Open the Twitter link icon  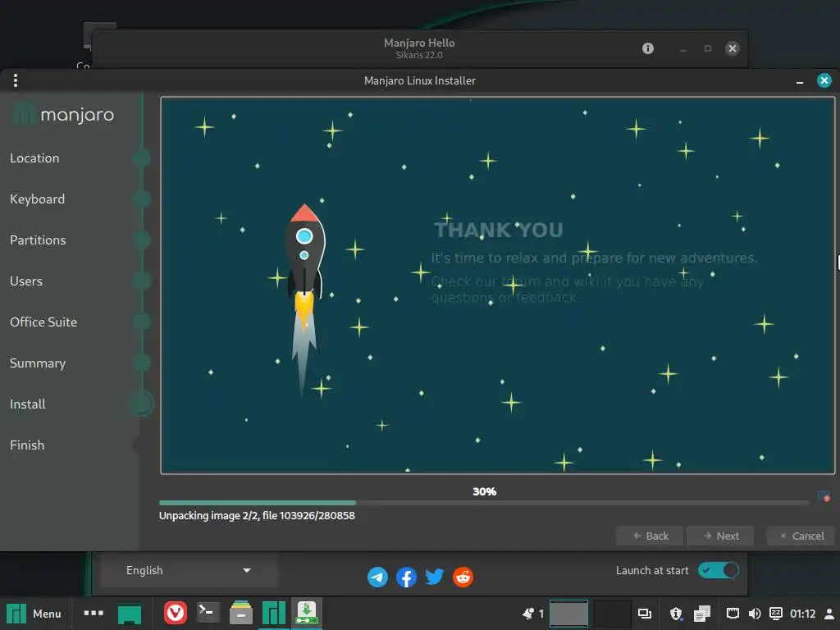click(435, 577)
